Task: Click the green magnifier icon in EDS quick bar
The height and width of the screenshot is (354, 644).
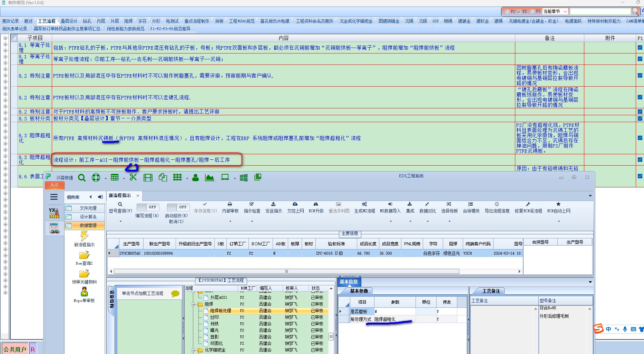Action: (82, 178)
